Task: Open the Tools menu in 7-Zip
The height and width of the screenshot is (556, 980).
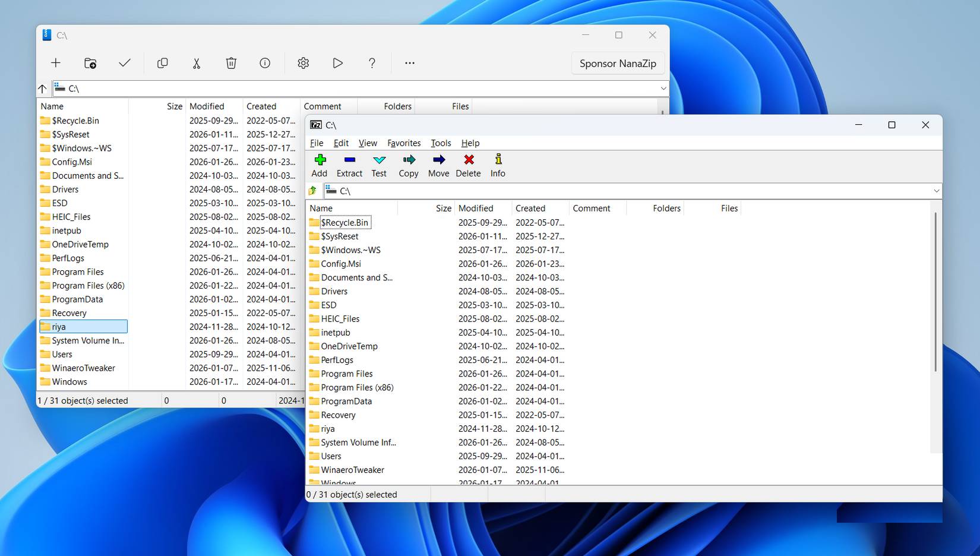Action: (441, 143)
